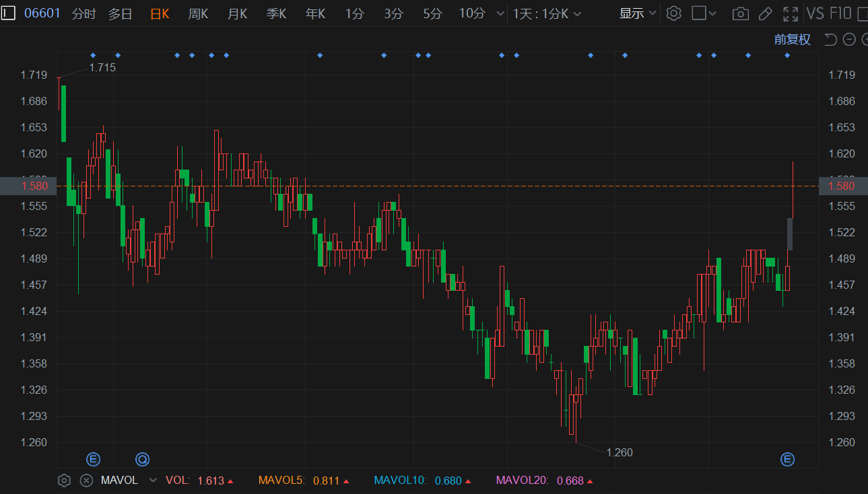868x494 pixels.
Task: Expand the MAVOL indicator selector
Action: (153, 481)
